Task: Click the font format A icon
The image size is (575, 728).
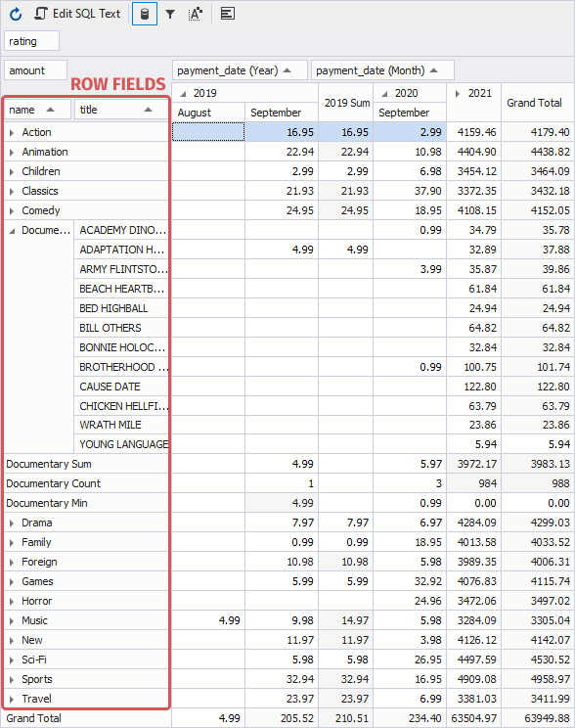Action: click(196, 14)
